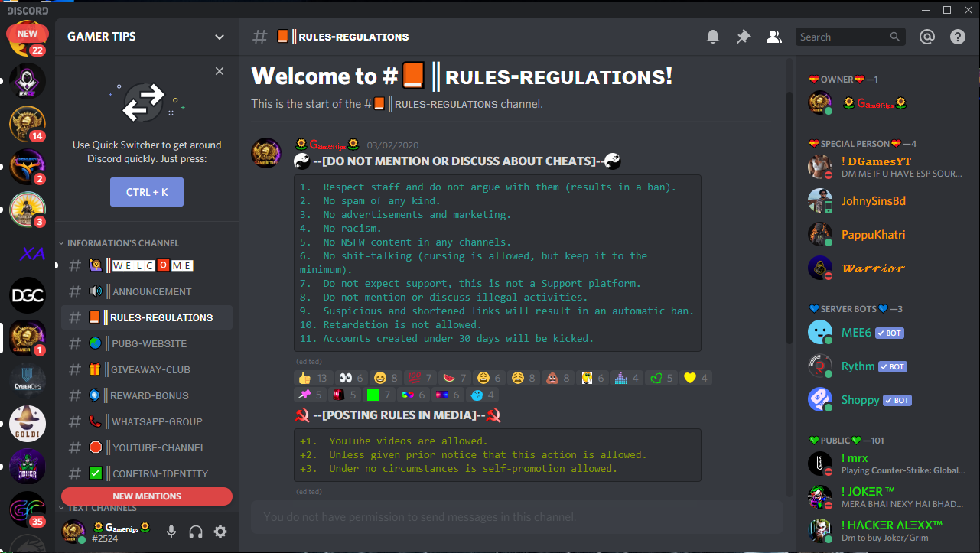Open Shoppy bot profile in the member list
The height and width of the screenshot is (553, 980).
[887, 400]
